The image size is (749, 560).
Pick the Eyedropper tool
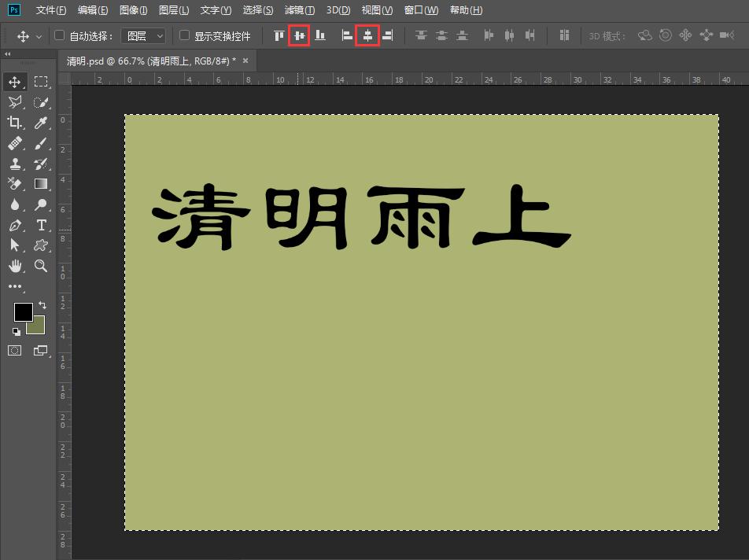[42, 123]
